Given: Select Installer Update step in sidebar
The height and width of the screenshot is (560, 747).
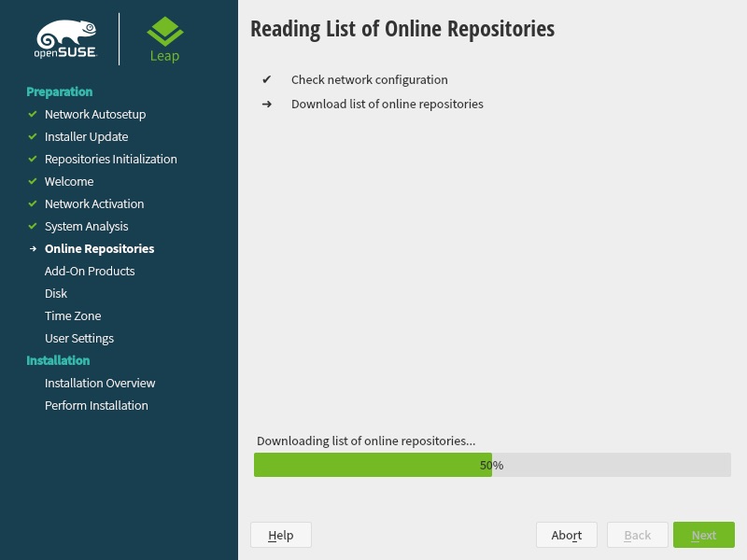Looking at the screenshot, I should click(x=86, y=136).
